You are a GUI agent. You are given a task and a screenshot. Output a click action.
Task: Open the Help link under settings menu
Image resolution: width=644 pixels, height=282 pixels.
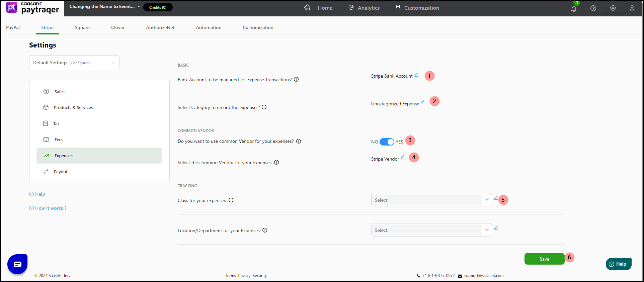[37, 194]
